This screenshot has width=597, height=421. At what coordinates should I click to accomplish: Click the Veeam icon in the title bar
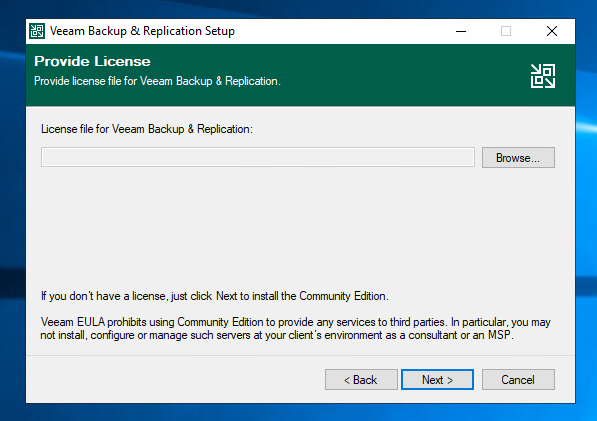pyautogui.click(x=37, y=31)
